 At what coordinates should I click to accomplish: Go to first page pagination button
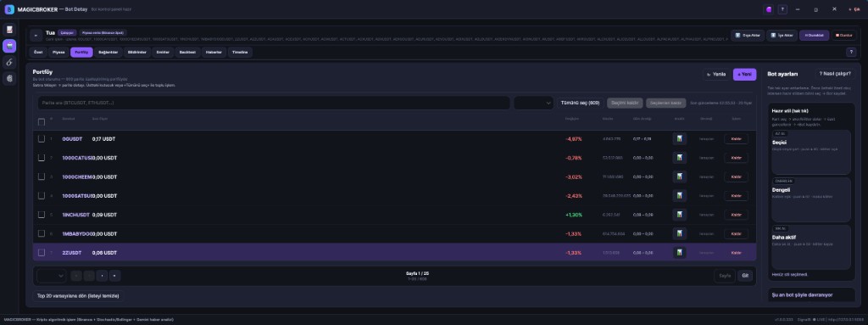[76, 276]
